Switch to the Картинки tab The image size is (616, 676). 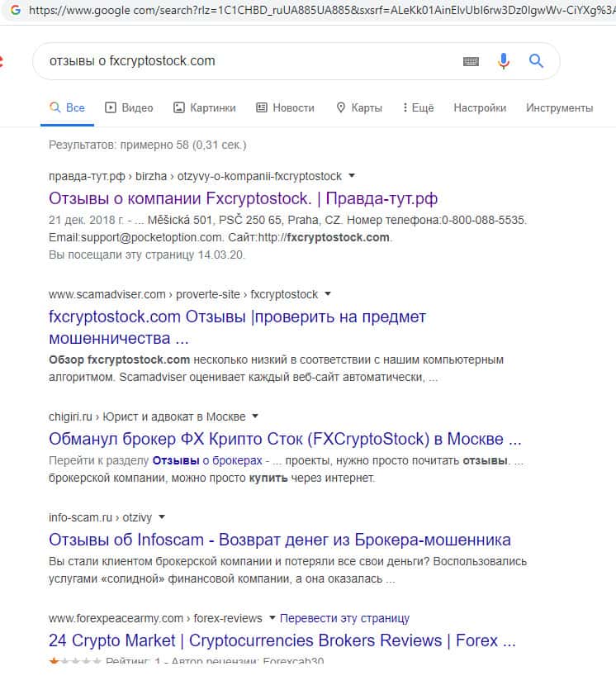[204, 107]
